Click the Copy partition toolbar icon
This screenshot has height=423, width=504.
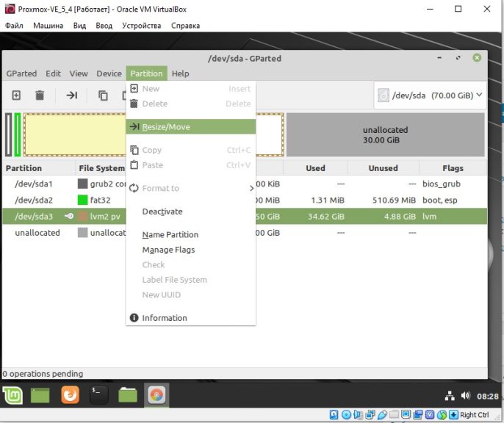[x=103, y=95]
